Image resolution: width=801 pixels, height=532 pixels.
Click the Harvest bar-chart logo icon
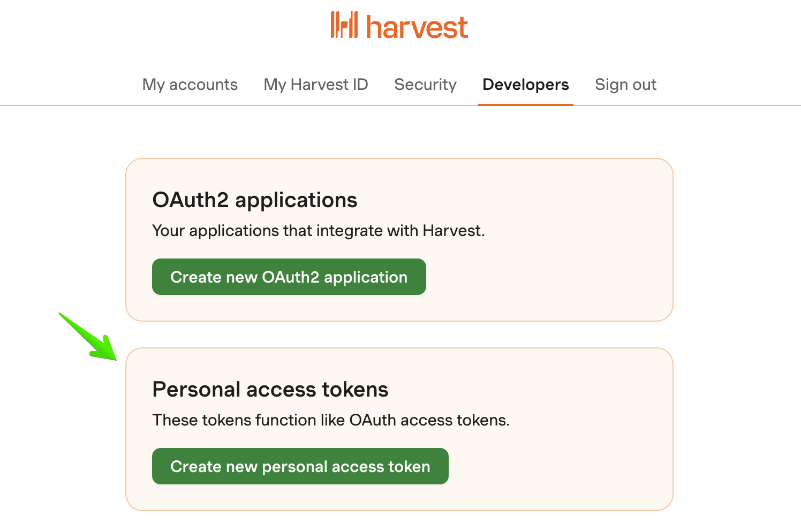[x=344, y=25]
